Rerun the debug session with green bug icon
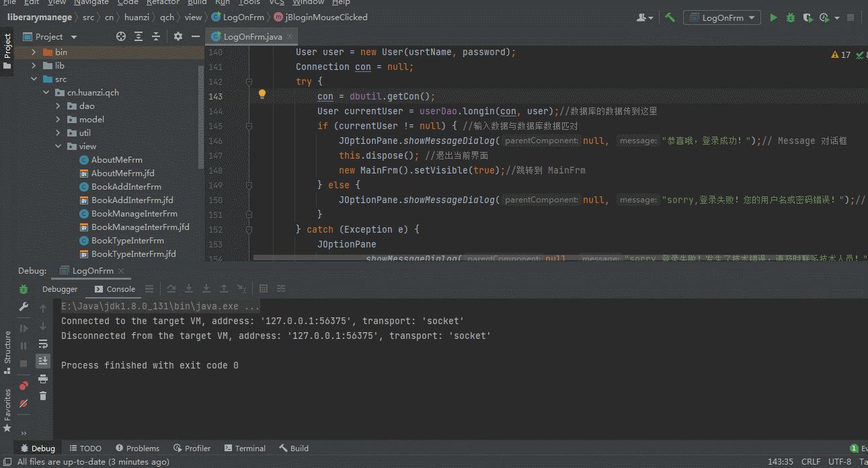The height and width of the screenshot is (468, 868). point(23,290)
